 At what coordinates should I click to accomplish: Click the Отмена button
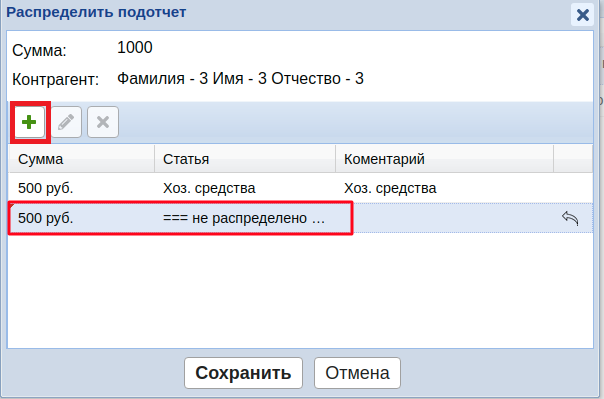[x=357, y=373]
